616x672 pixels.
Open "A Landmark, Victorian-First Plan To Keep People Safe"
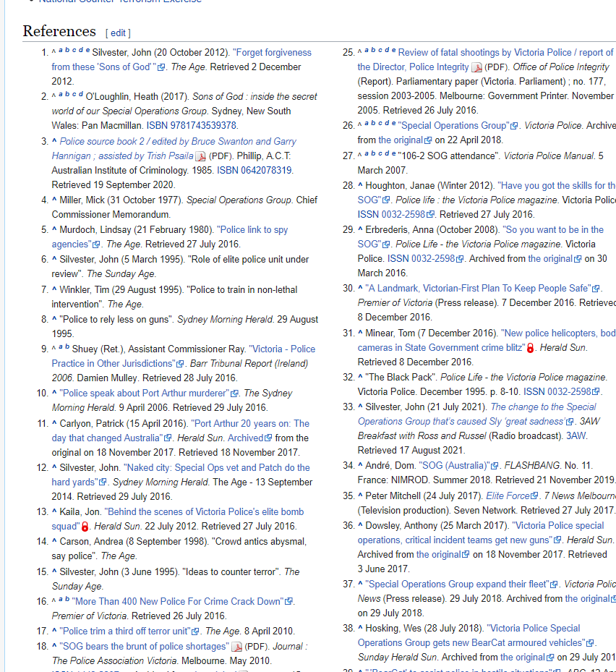[478, 289]
